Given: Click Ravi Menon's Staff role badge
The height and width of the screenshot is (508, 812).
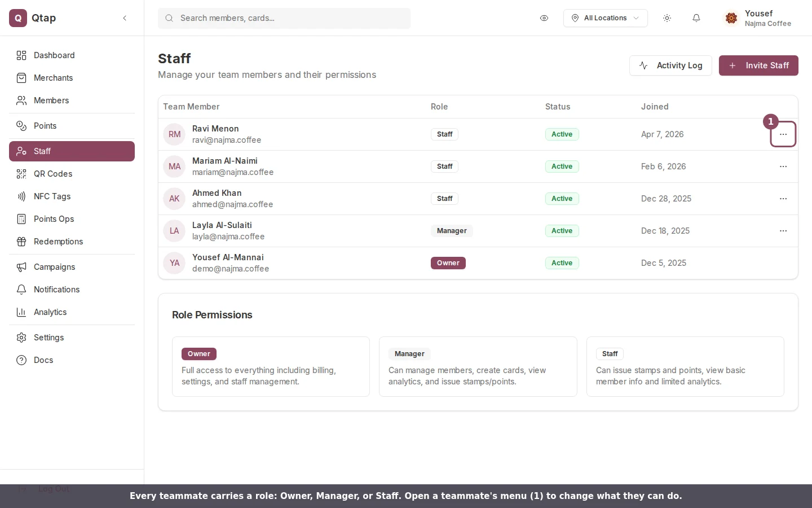Looking at the screenshot, I should coord(445,134).
